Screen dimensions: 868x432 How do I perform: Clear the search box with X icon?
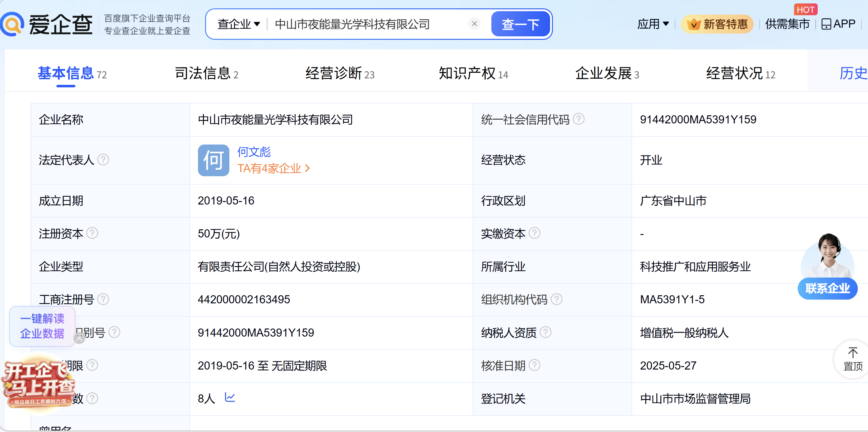(474, 24)
